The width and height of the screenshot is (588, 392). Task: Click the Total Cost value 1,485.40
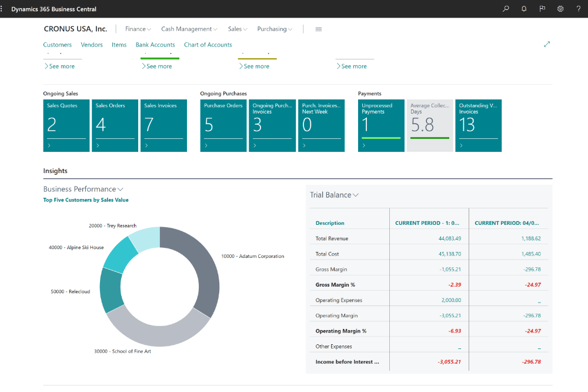(x=531, y=254)
